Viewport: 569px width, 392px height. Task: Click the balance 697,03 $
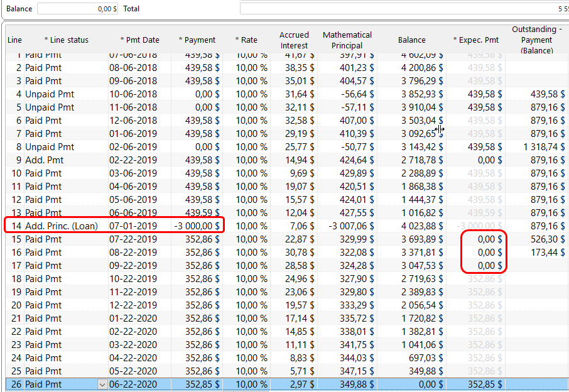[x=426, y=358]
